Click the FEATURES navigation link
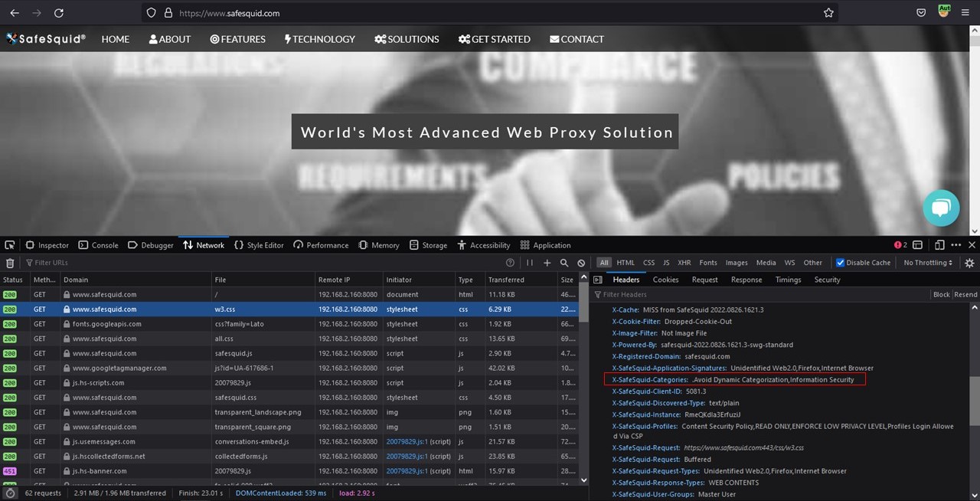Screen dimensions: 980x501 click(238, 39)
